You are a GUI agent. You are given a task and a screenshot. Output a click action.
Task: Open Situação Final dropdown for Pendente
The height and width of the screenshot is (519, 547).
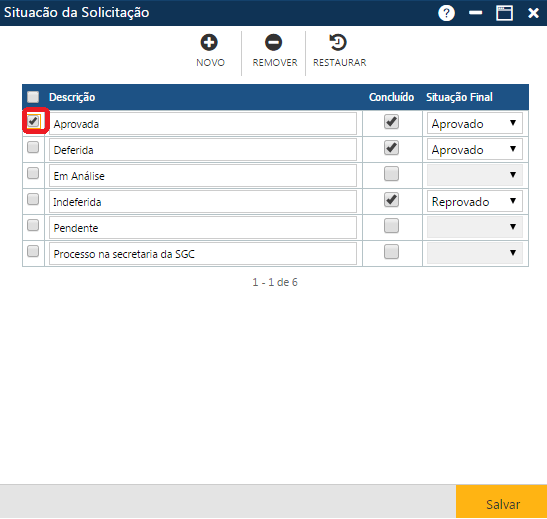tap(474, 227)
